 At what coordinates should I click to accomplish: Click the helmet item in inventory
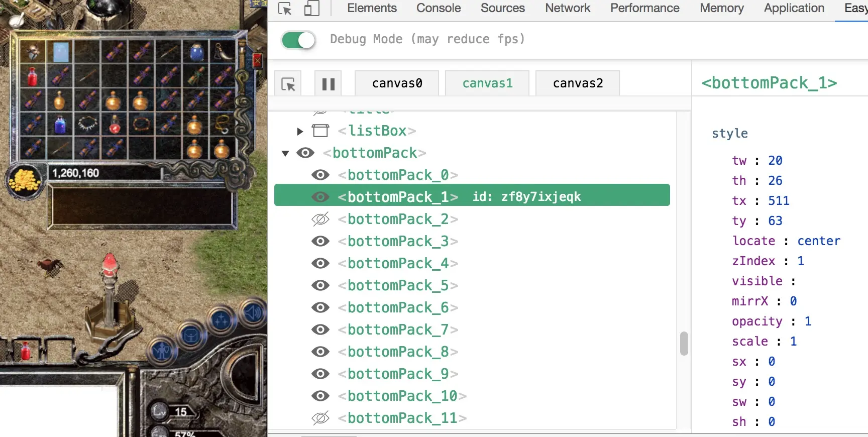click(x=33, y=52)
